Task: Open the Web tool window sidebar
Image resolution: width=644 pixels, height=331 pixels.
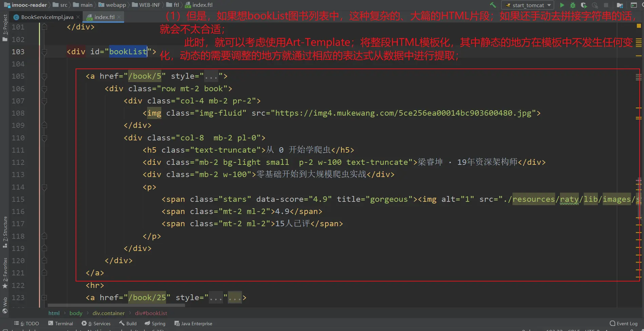Action: pos(5,305)
